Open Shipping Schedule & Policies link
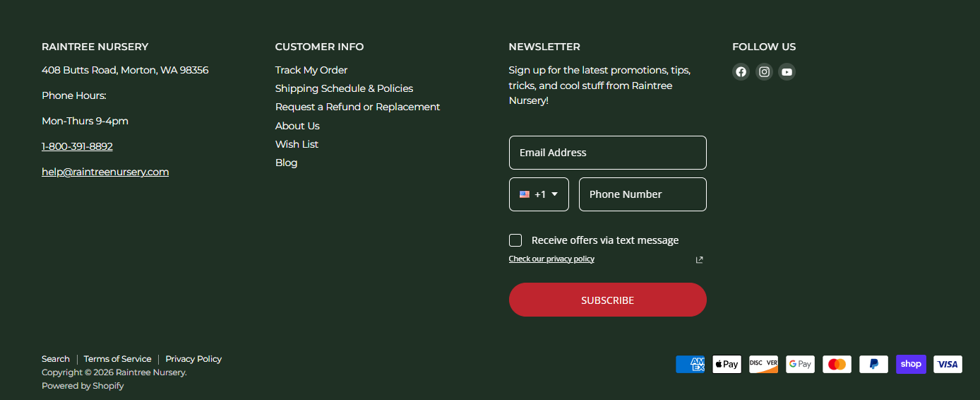The width and height of the screenshot is (980, 400). [344, 88]
